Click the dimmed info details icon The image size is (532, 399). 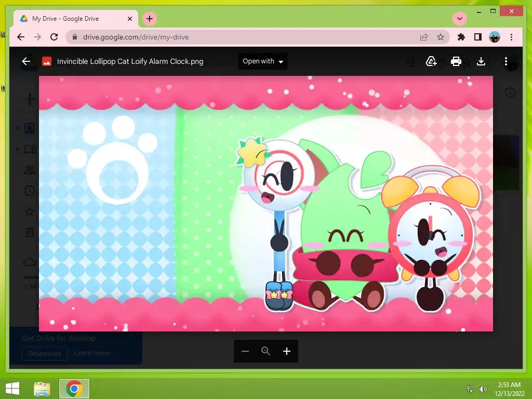(510, 92)
